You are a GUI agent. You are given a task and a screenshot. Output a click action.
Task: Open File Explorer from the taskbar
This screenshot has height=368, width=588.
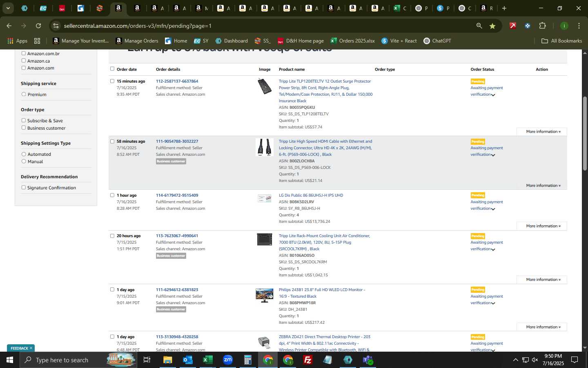[x=167, y=360]
